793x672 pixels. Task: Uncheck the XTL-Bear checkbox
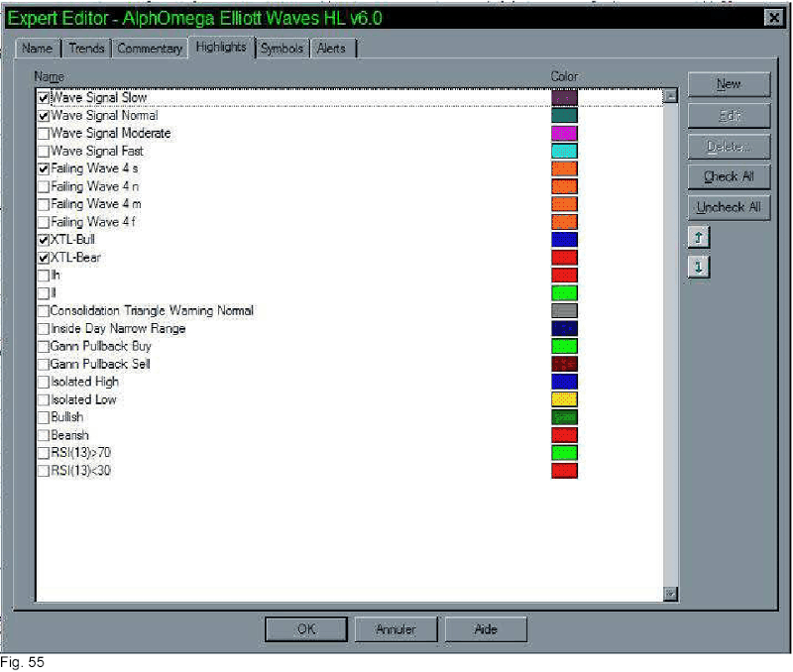[44, 258]
